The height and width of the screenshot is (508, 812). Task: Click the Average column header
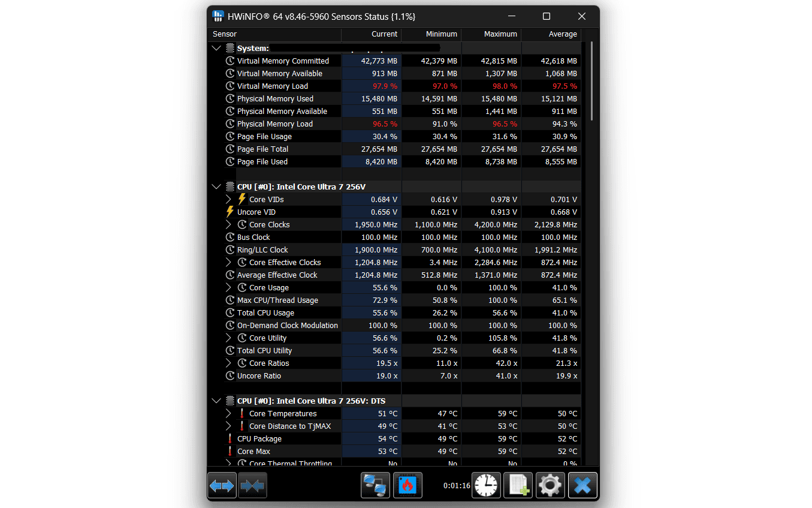click(551, 34)
